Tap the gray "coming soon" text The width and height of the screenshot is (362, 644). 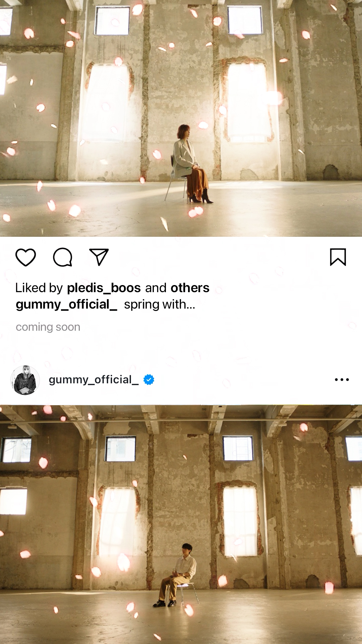[x=48, y=327]
